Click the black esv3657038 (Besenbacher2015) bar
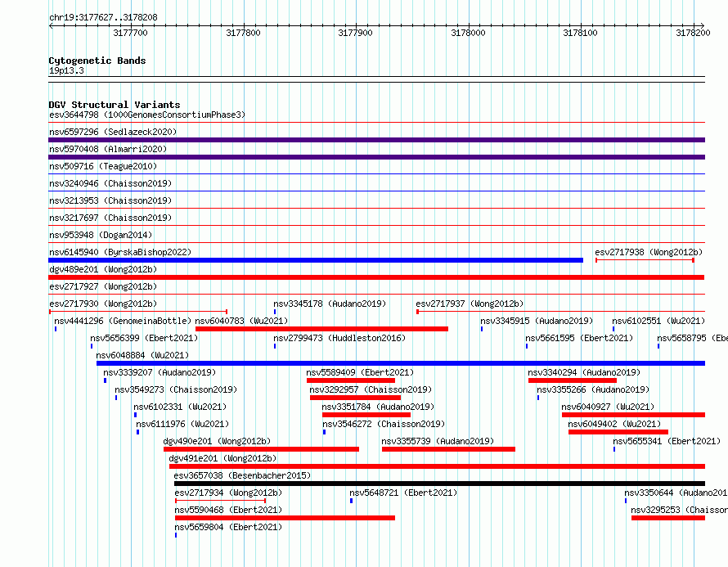This screenshot has width=728, height=567. 439,484
